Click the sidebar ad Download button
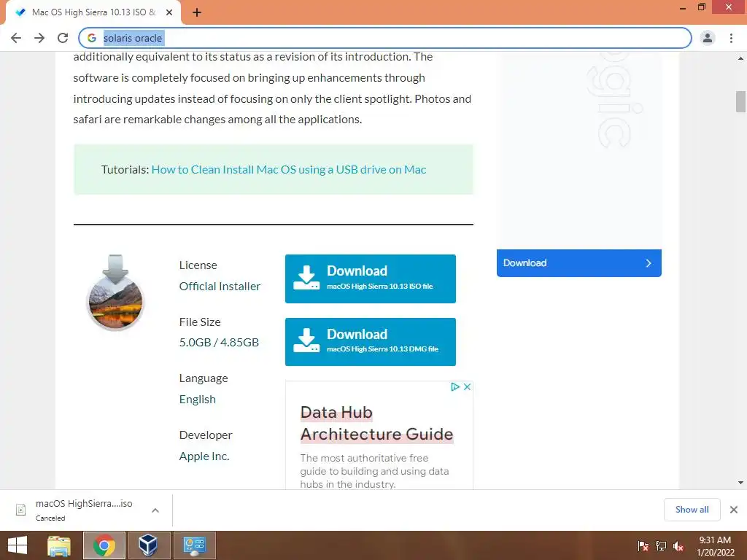 point(578,262)
